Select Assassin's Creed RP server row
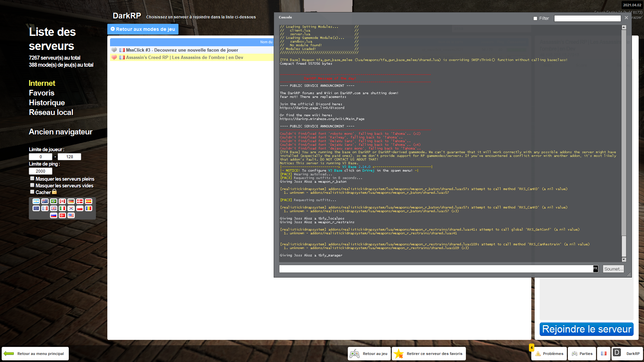 (x=192, y=58)
